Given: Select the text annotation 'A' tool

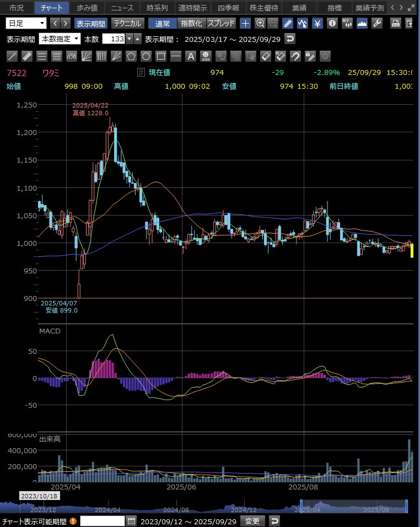Looking at the screenshot, I should [190, 56].
